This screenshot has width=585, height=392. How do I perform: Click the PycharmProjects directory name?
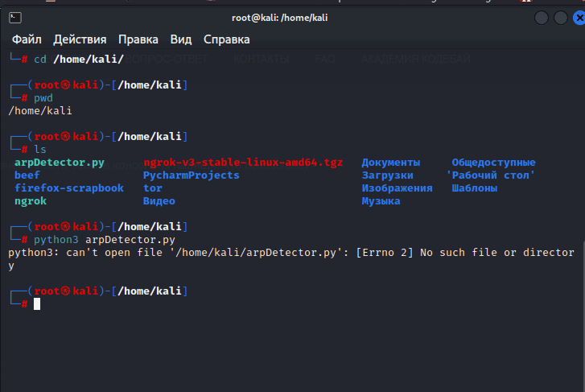pyautogui.click(x=191, y=175)
